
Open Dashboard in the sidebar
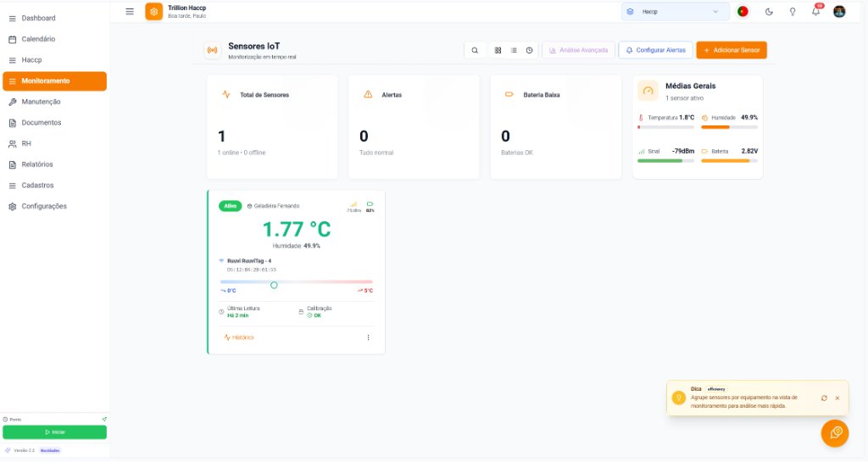coord(54,19)
